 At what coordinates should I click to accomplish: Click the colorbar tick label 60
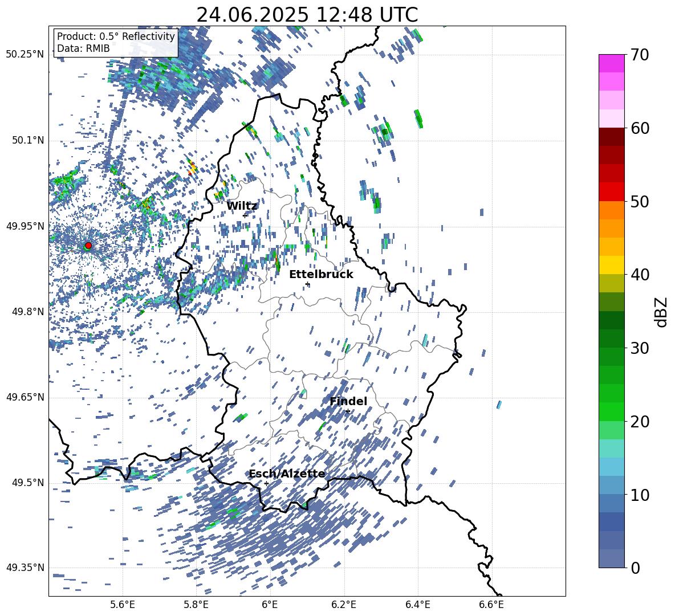pos(640,128)
